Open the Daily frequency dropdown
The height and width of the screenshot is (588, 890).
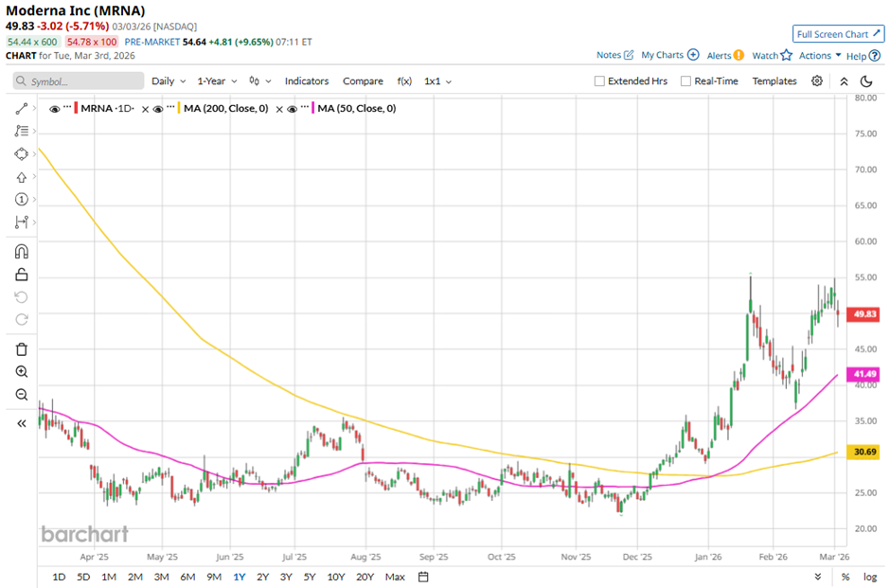coord(168,81)
